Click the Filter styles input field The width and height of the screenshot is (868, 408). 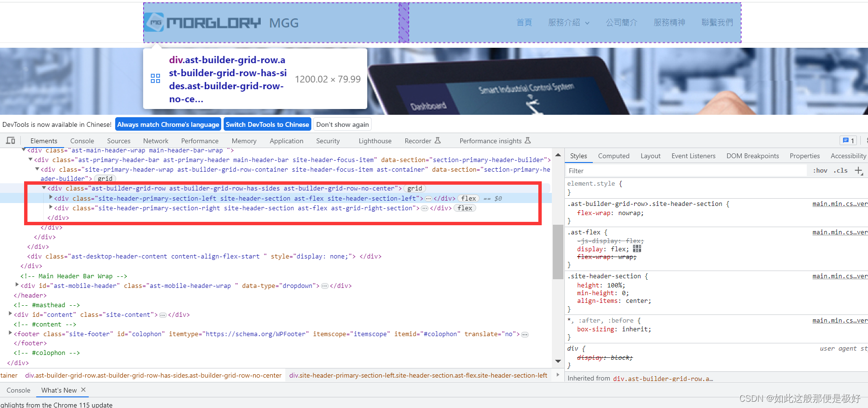point(686,171)
